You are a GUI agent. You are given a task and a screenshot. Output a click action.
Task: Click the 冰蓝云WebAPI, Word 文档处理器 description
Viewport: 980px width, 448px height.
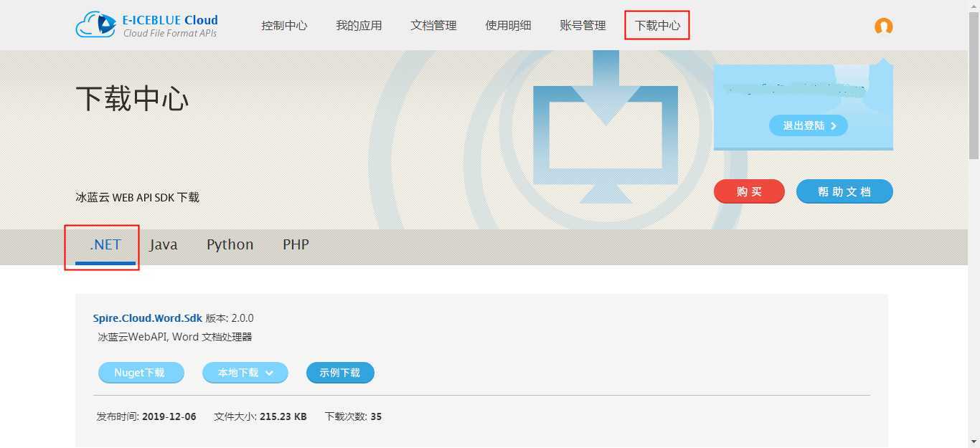tap(174, 337)
